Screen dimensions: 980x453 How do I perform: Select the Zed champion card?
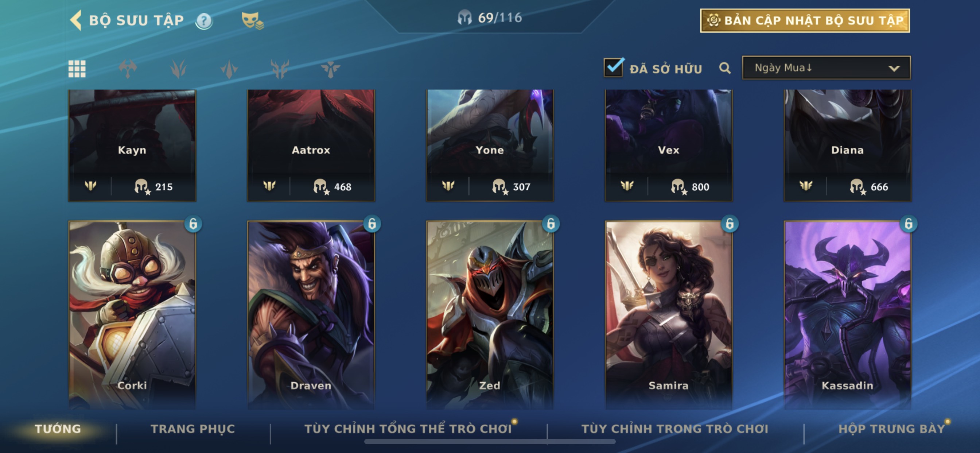490,315
